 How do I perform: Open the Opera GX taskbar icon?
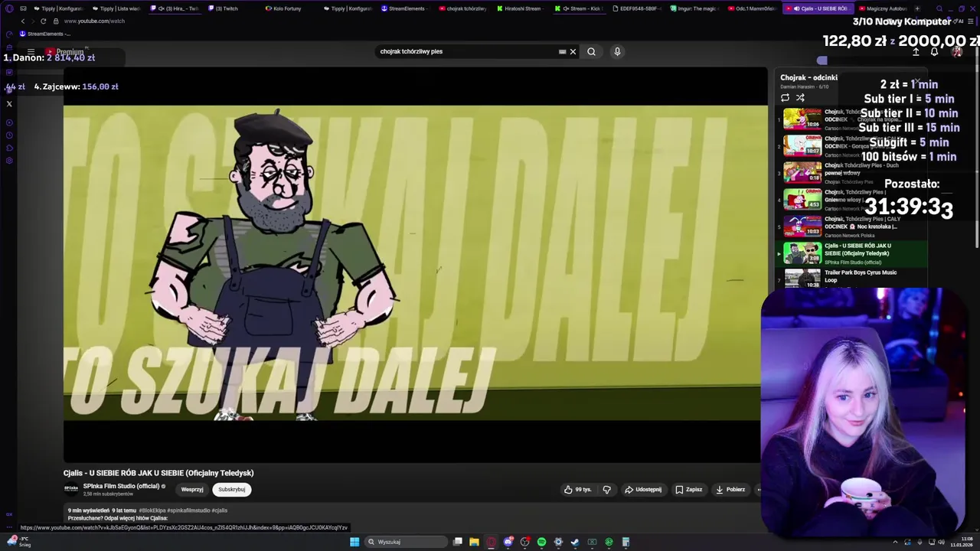click(x=491, y=542)
